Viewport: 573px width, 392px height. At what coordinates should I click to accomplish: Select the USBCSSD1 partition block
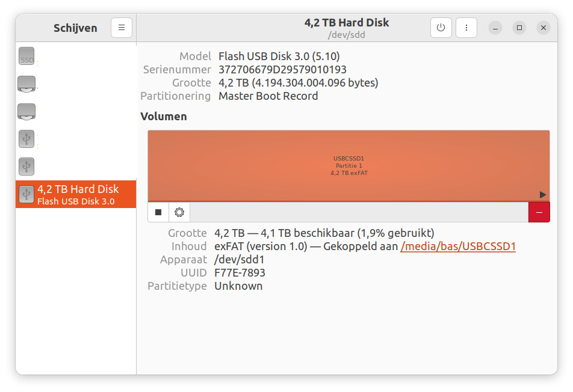[348, 166]
